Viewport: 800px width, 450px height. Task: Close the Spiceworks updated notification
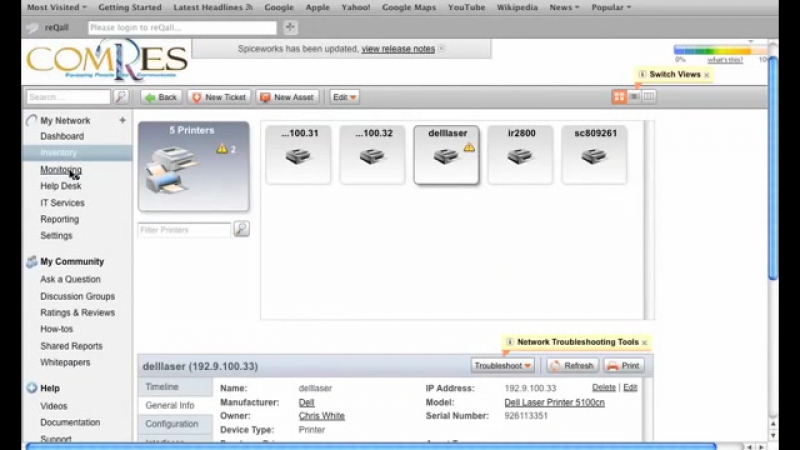tap(442, 48)
